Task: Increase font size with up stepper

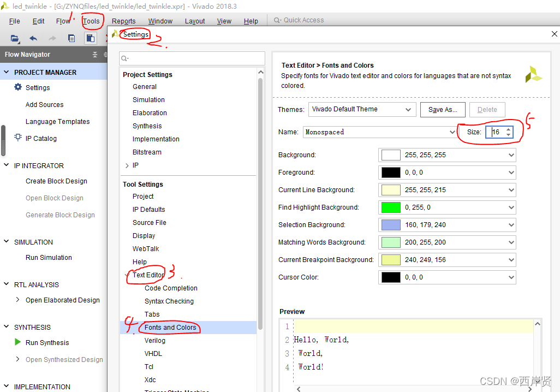Action: [x=509, y=129]
